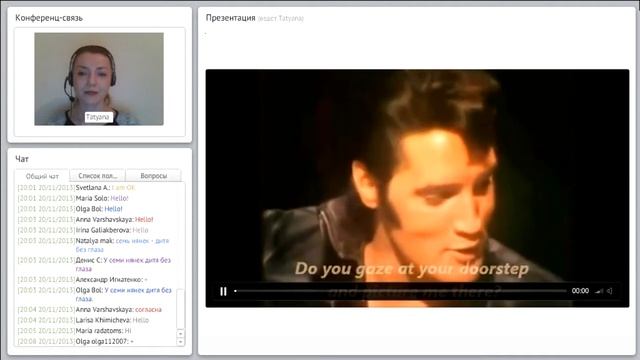This screenshot has width=640, height=360.
Task: Click the Конференц-связь panel heading
Action: click(49, 18)
